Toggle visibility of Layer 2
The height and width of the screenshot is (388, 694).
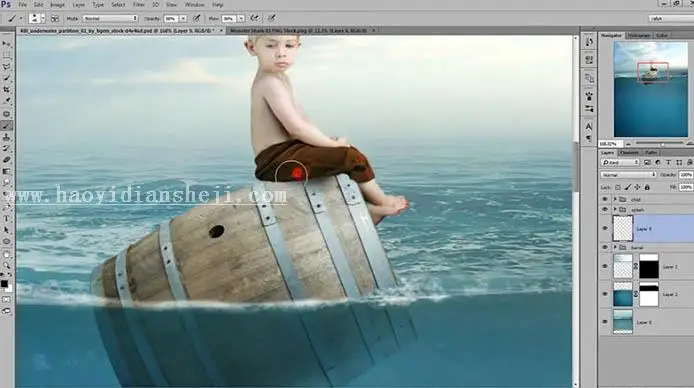point(605,294)
